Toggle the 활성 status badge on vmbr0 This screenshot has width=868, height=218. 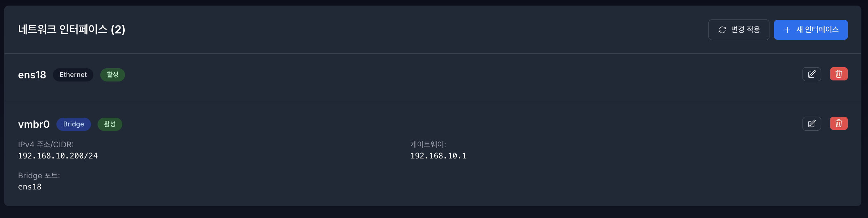pyautogui.click(x=110, y=124)
